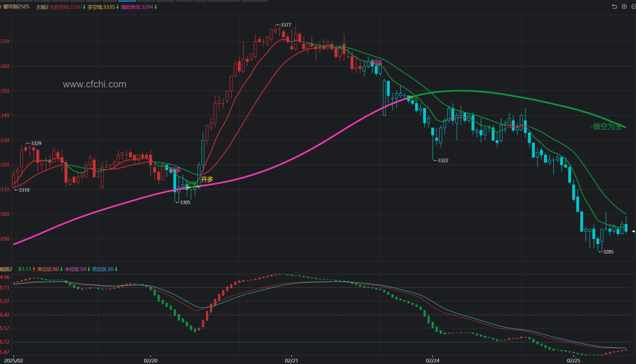Click the zoom out minus icon

pyautogui.click(x=634, y=6)
